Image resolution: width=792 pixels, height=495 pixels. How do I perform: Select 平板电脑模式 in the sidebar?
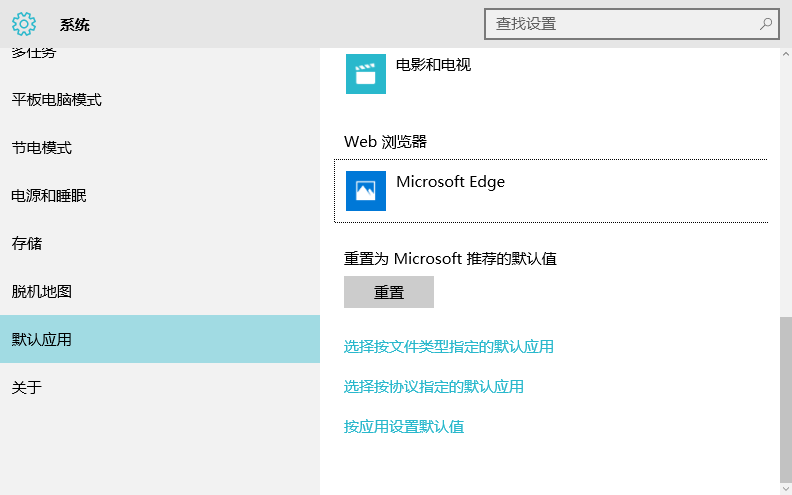tap(56, 100)
